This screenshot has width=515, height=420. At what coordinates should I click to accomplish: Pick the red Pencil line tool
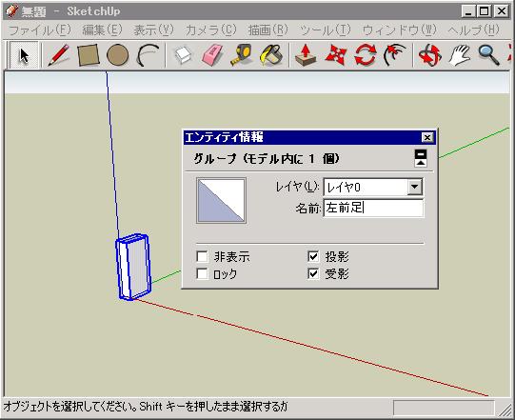[58, 55]
